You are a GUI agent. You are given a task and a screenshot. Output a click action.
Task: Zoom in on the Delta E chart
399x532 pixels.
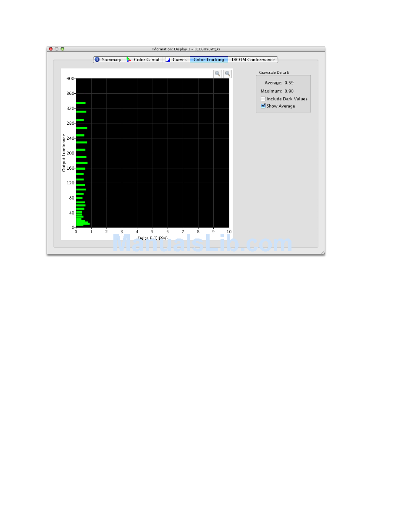218,74
